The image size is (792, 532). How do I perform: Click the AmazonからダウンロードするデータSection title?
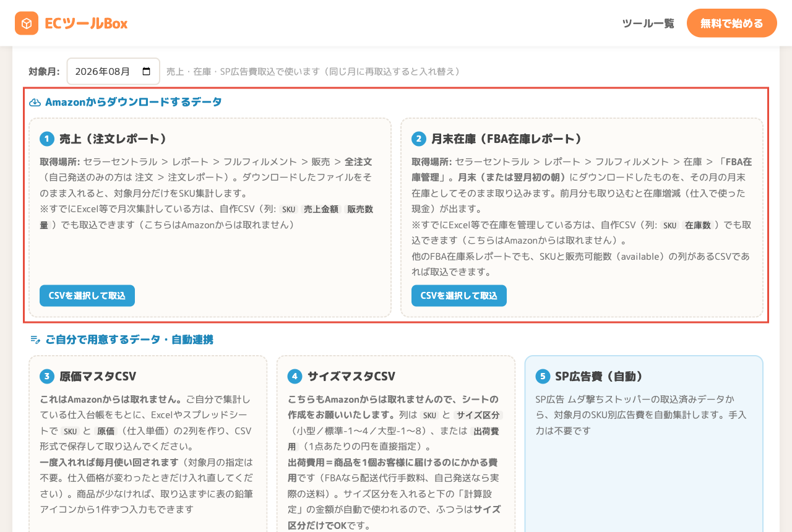pos(134,102)
